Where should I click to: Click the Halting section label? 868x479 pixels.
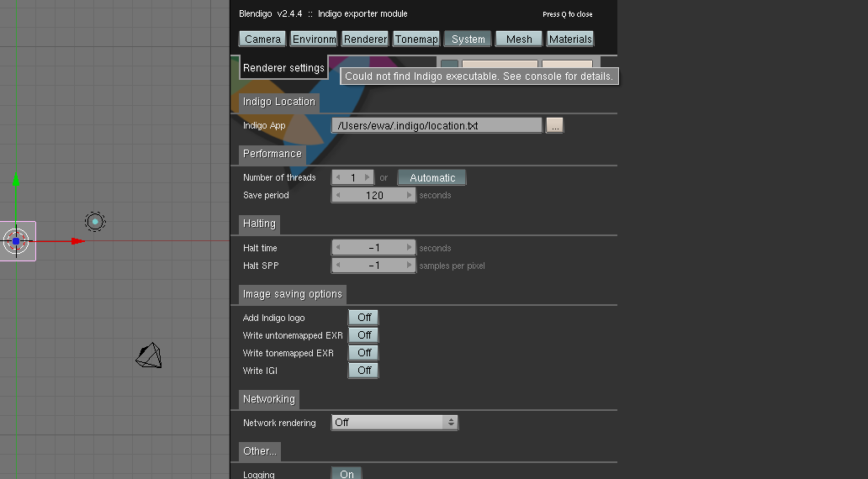pyautogui.click(x=259, y=224)
